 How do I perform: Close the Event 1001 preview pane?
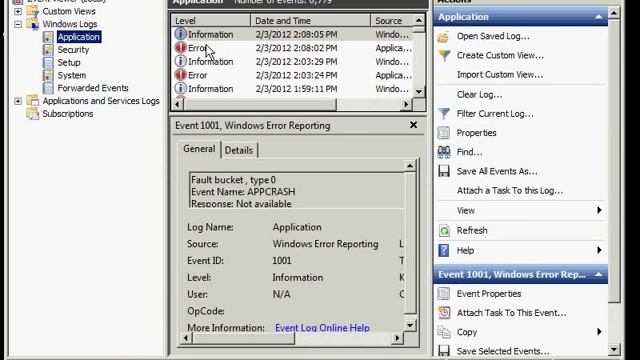(413, 125)
